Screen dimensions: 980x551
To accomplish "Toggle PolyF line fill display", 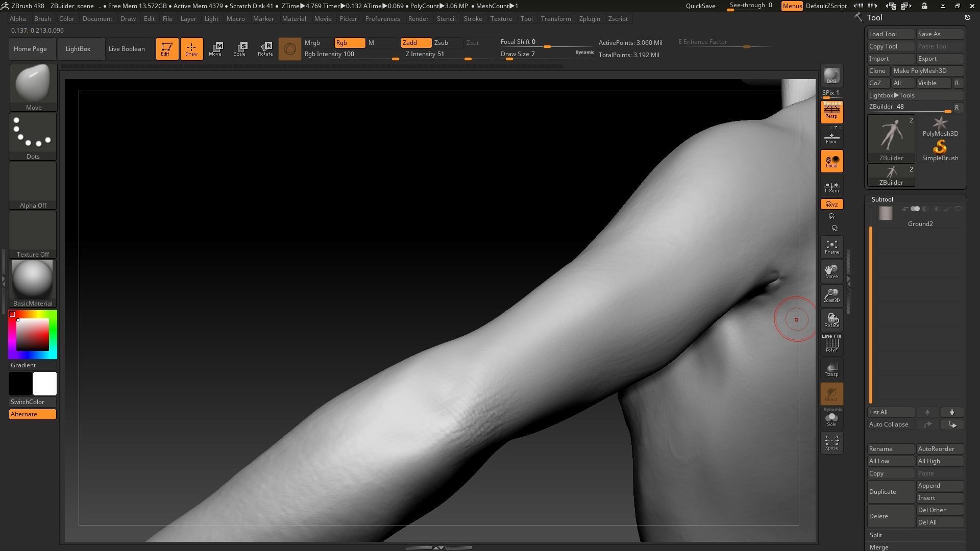I will (x=831, y=344).
